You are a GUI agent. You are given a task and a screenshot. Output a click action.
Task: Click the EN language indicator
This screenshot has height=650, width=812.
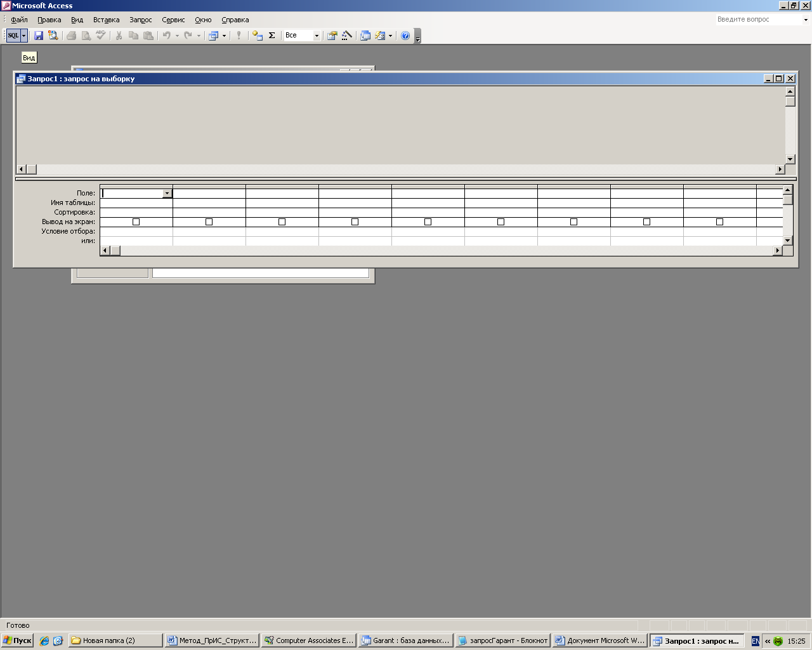pyautogui.click(x=755, y=641)
